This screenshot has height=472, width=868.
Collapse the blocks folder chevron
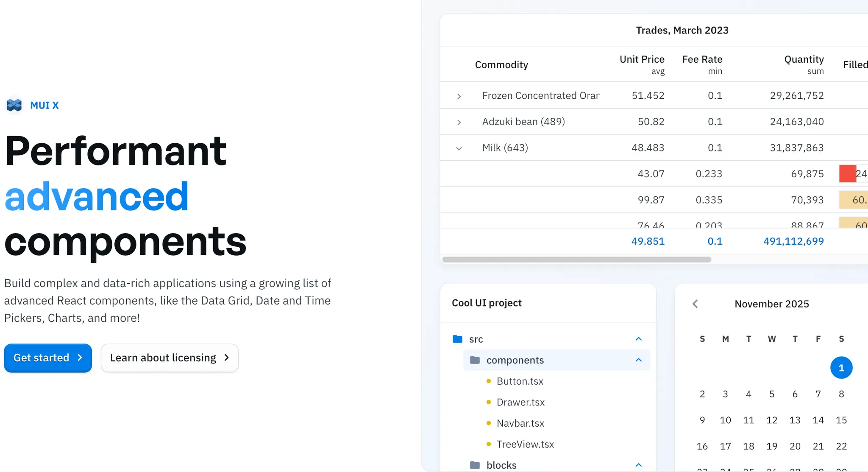(x=639, y=465)
